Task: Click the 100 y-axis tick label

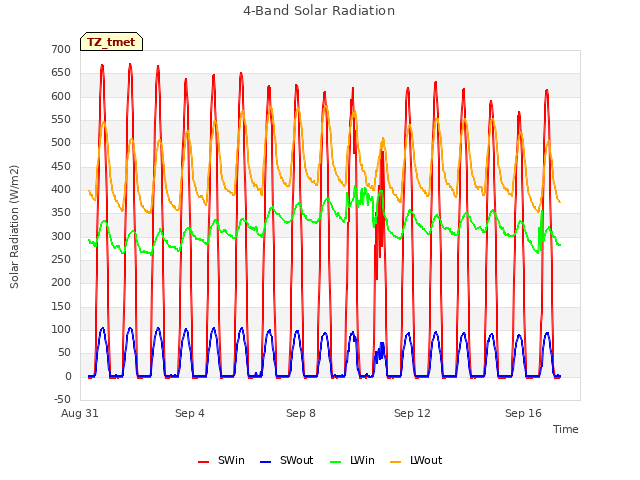Action: 61,330
